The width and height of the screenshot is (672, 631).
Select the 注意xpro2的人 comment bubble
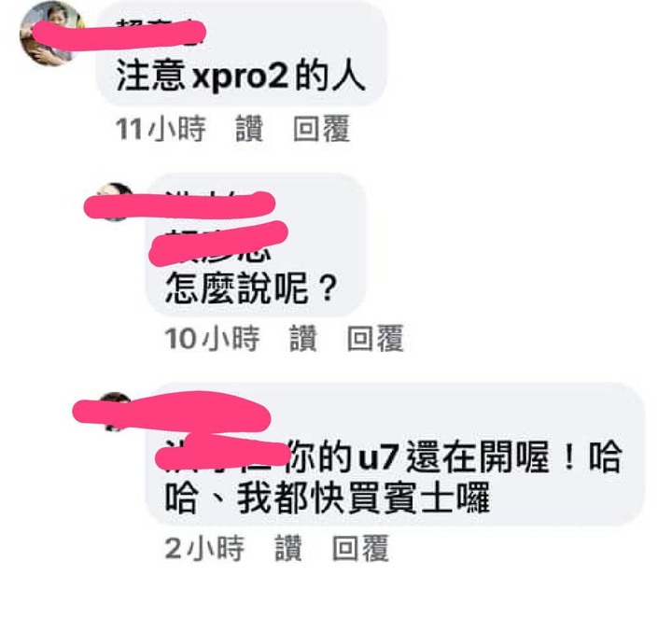tap(242, 53)
